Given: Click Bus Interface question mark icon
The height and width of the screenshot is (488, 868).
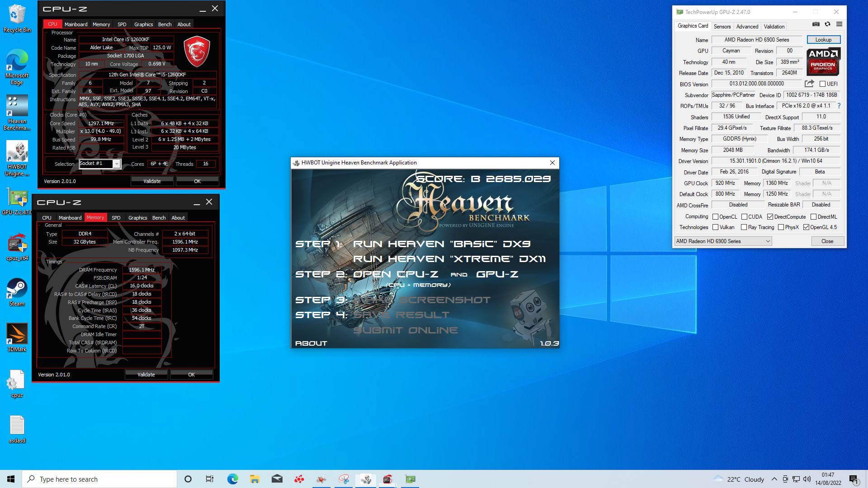Looking at the screenshot, I should click(x=839, y=106).
